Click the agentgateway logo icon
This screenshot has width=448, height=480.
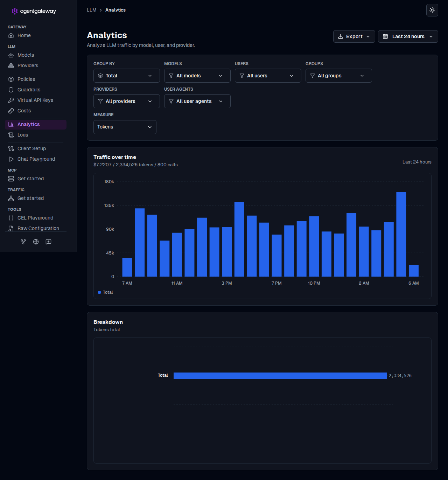pos(14,11)
